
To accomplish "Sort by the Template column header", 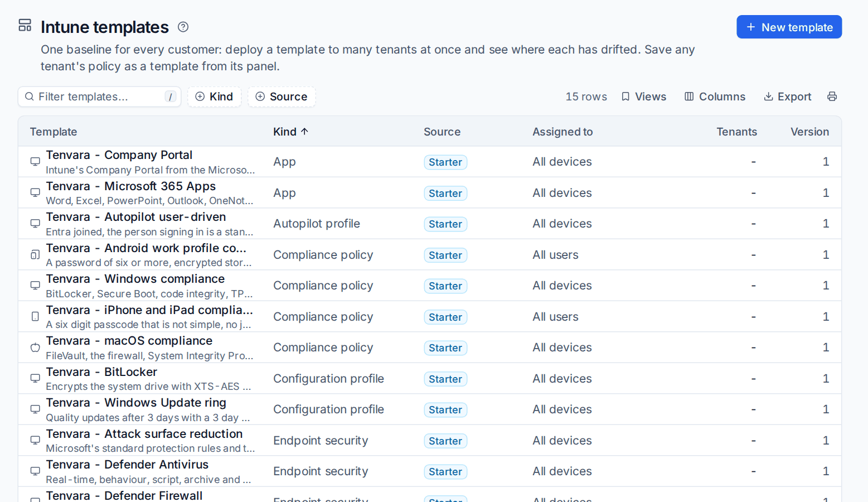I will coord(54,132).
